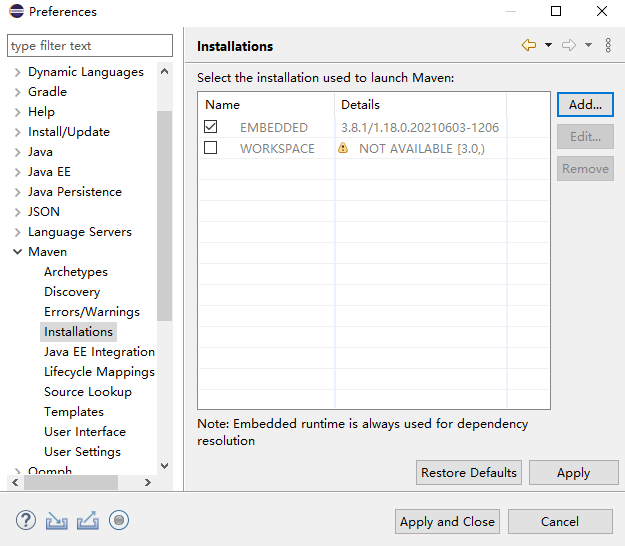
Task: Open Errors/Warnings preferences page
Action: pos(92,312)
